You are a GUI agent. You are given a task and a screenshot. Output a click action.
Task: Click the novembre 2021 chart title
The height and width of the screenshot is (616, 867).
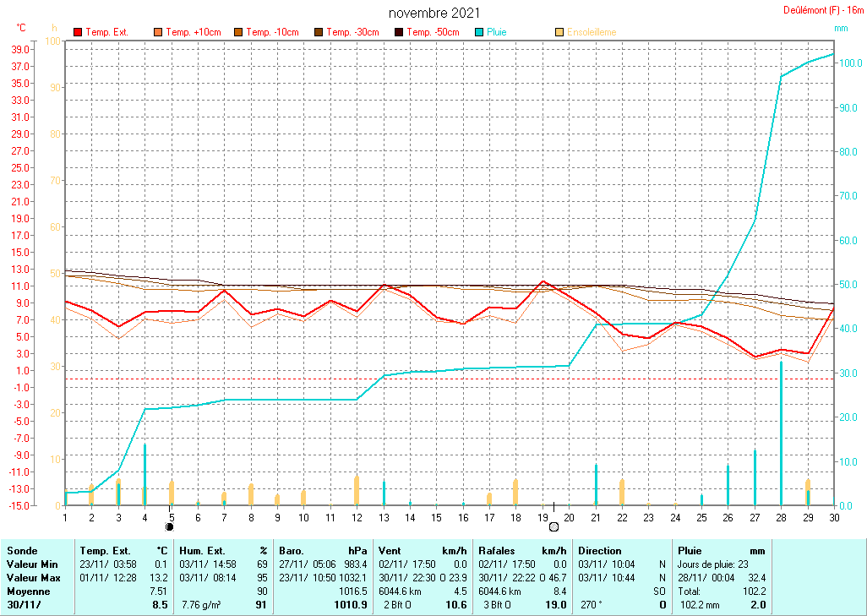pos(434,13)
